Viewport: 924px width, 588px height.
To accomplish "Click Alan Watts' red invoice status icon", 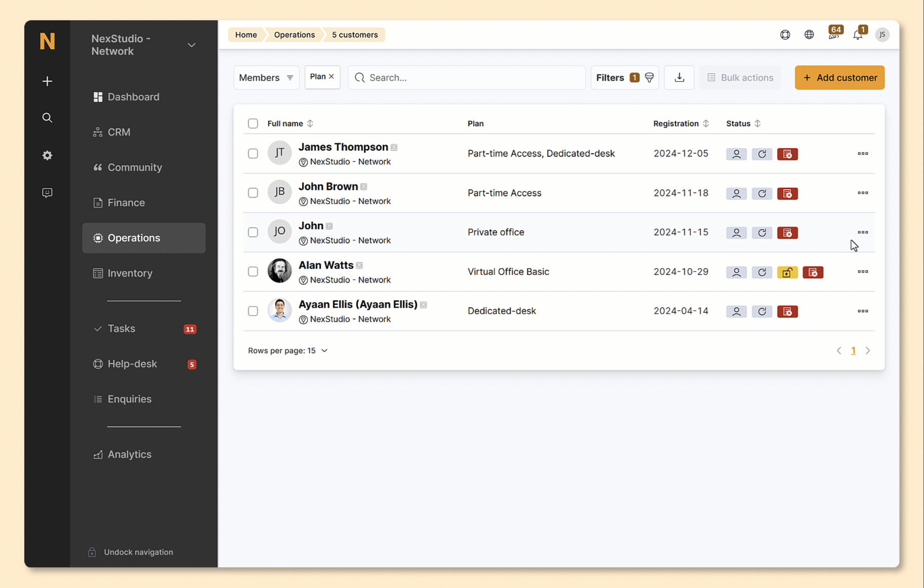I will [x=813, y=272].
